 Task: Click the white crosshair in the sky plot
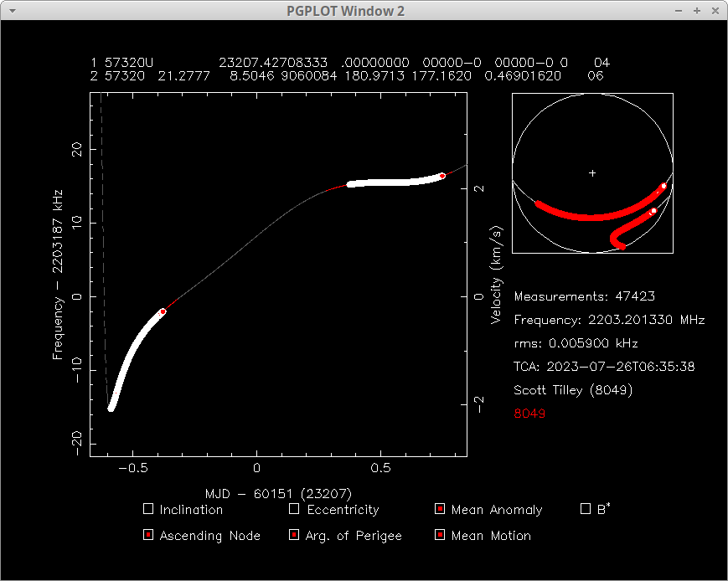point(592,173)
